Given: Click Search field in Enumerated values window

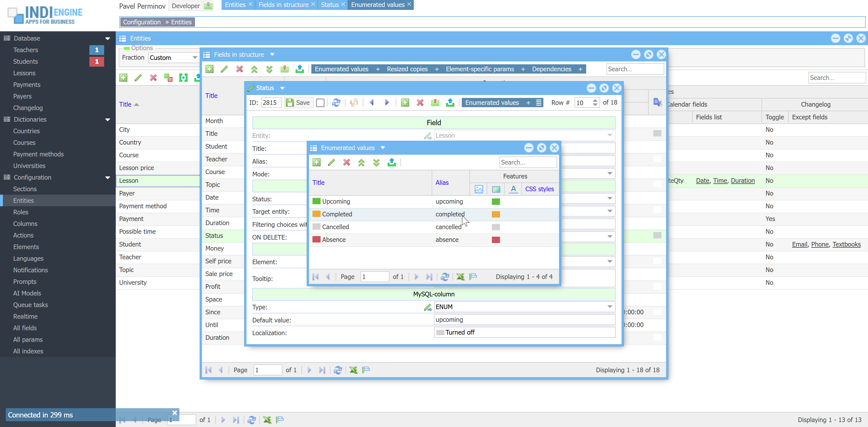Looking at the screenshot, I should (x=527, y=162).
